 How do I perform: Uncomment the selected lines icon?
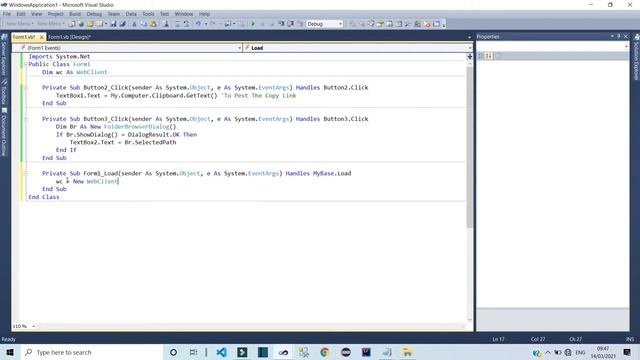coord(187,24)
